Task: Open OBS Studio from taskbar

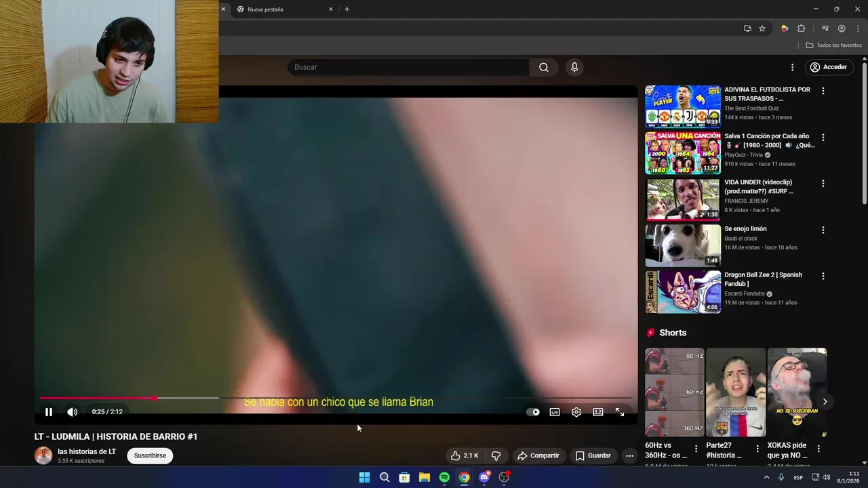Action: click(504, 477)
